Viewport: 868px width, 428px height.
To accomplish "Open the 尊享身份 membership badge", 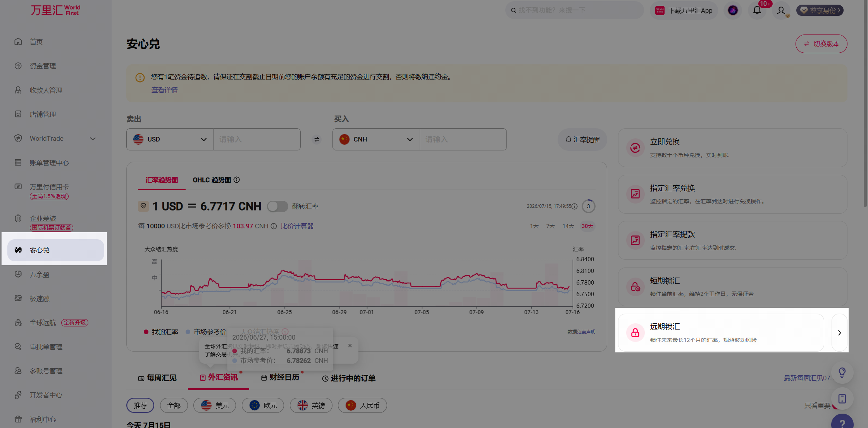I will (x=820, y=10).
